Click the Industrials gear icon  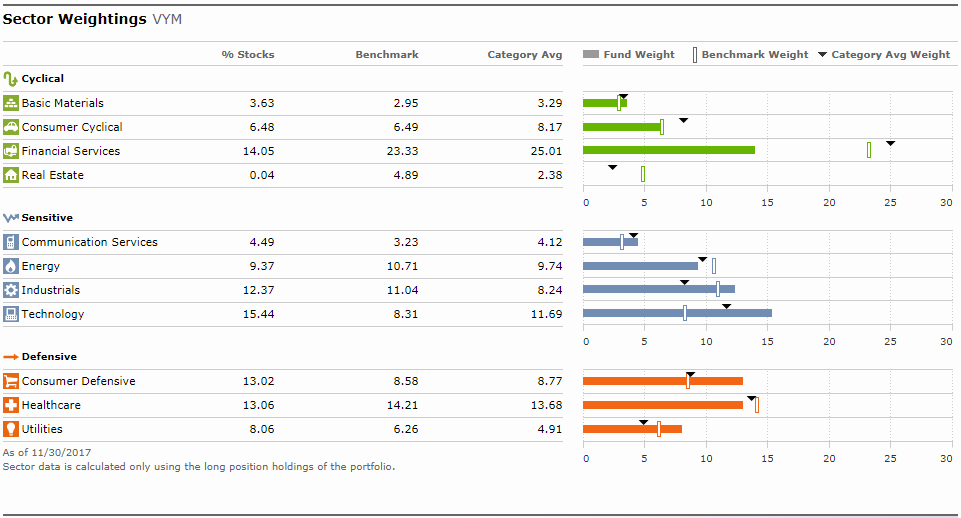[x=11, y=290]
